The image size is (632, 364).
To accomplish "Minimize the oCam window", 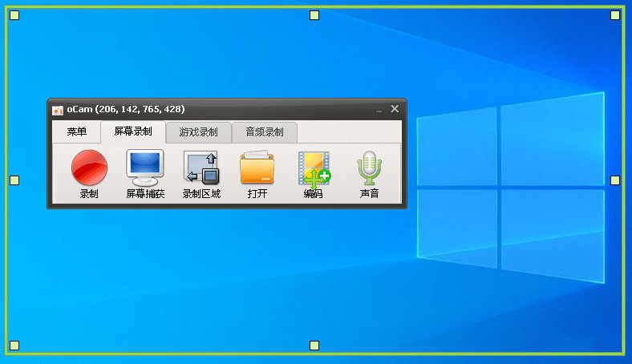I will point(379,110).
